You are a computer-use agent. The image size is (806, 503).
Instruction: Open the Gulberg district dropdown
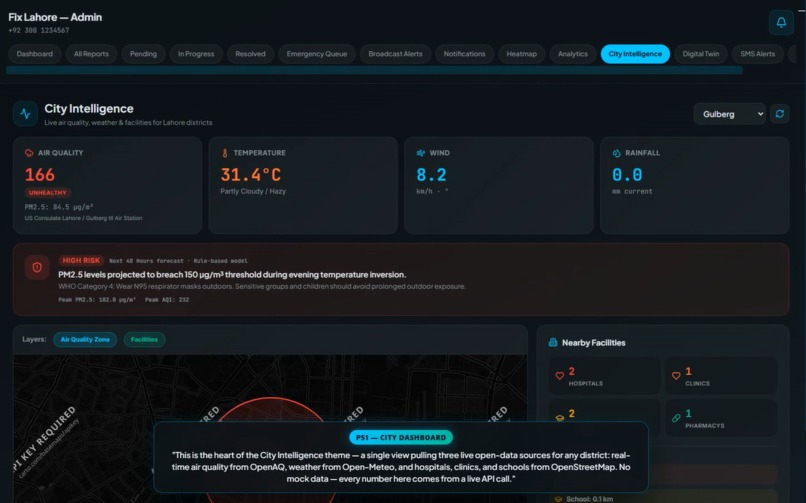(729, 114)
